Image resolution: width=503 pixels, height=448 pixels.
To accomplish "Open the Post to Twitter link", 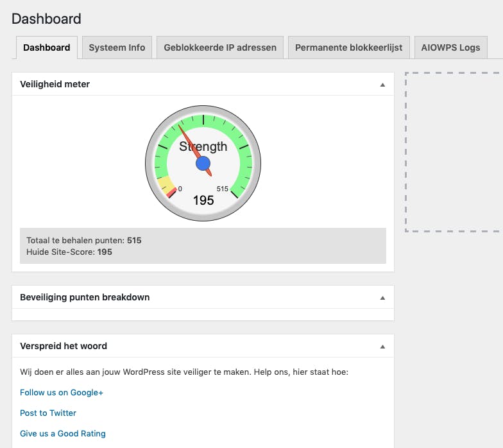I will (x=48, y=413).
